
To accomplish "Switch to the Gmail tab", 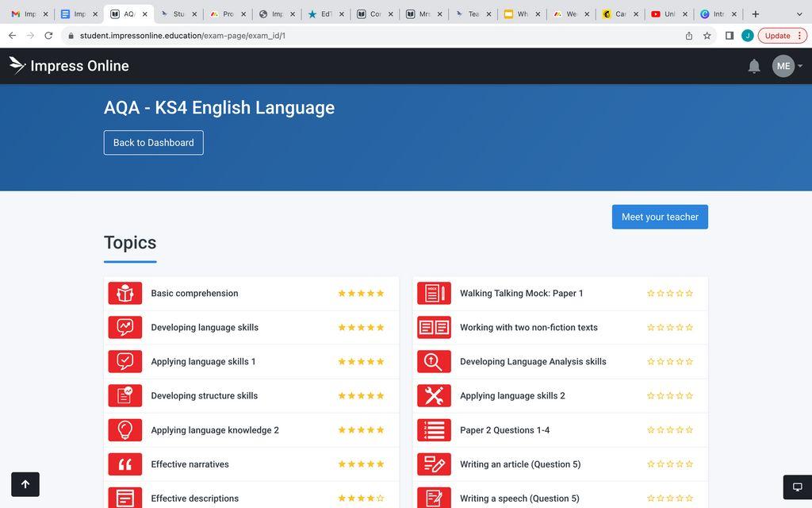I will (x=29, y=14).
